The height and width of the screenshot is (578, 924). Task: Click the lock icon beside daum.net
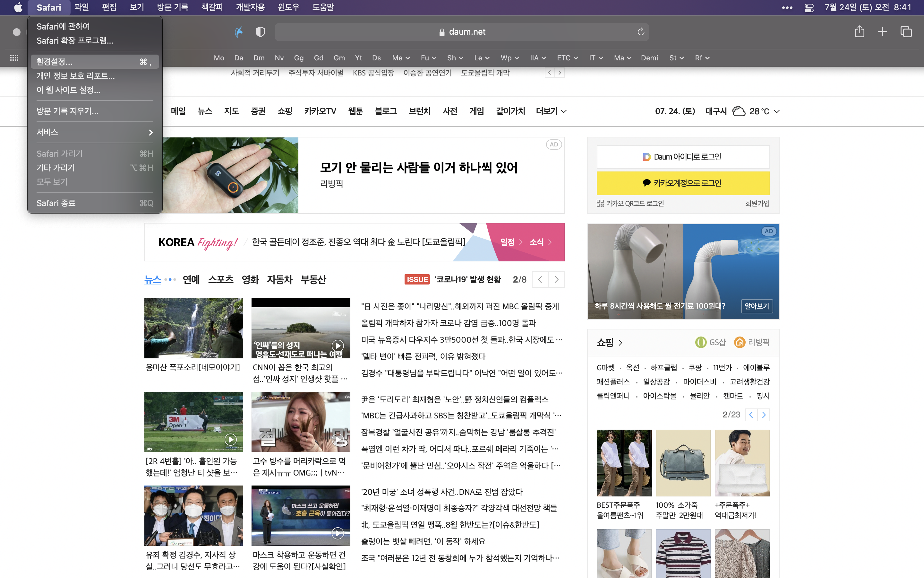442,32
